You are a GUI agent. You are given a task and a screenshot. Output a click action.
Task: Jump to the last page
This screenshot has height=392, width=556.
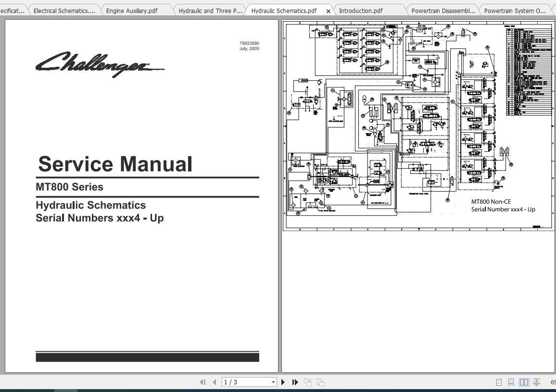tap(295, 382)
